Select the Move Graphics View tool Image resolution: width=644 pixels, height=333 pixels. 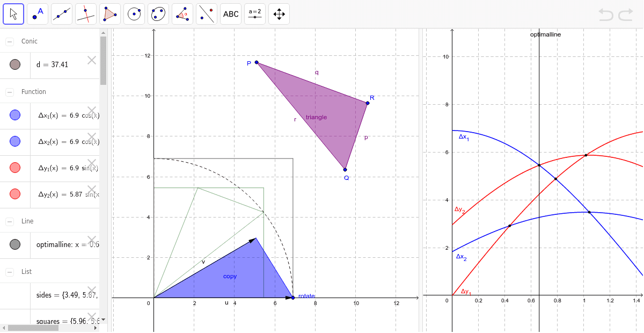(279, 14)
